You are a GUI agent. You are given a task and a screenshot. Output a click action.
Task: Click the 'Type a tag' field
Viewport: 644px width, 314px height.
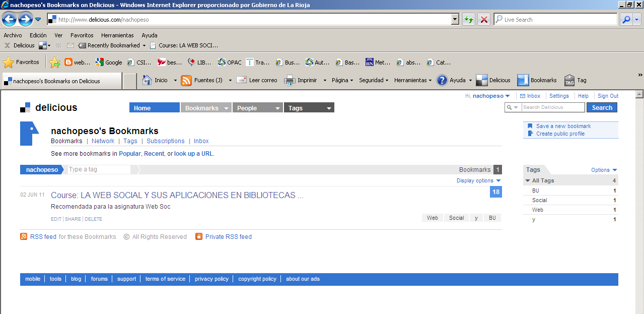[99, 169]
